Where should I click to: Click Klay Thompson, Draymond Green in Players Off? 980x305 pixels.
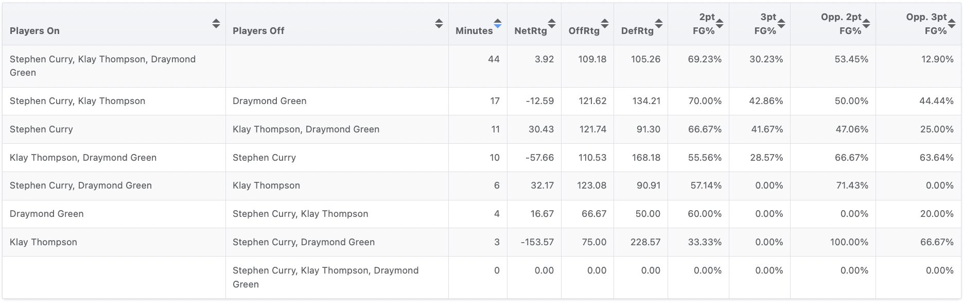coord(306,129)
